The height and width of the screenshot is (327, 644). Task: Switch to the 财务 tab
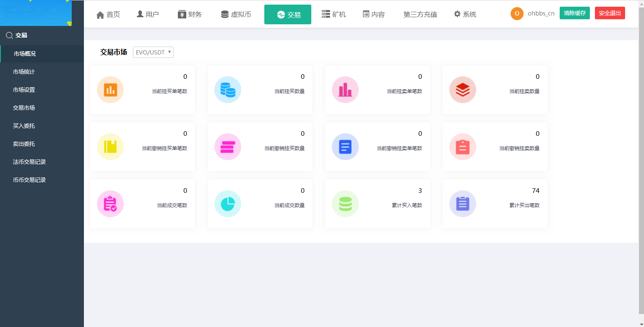click(190, 14)
